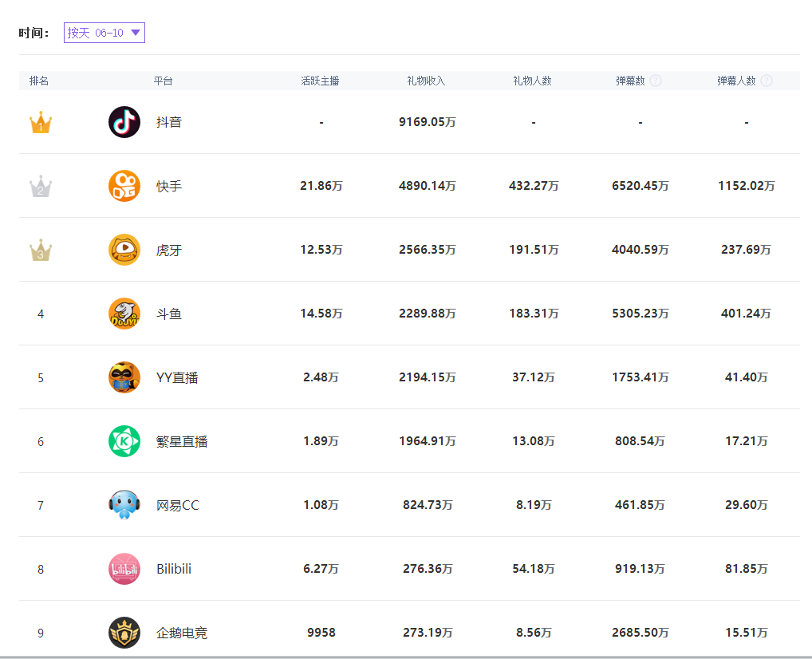Open the 虎牙 platform name link
The height and width of the screenshot is (659, 812).
point(169,251)
